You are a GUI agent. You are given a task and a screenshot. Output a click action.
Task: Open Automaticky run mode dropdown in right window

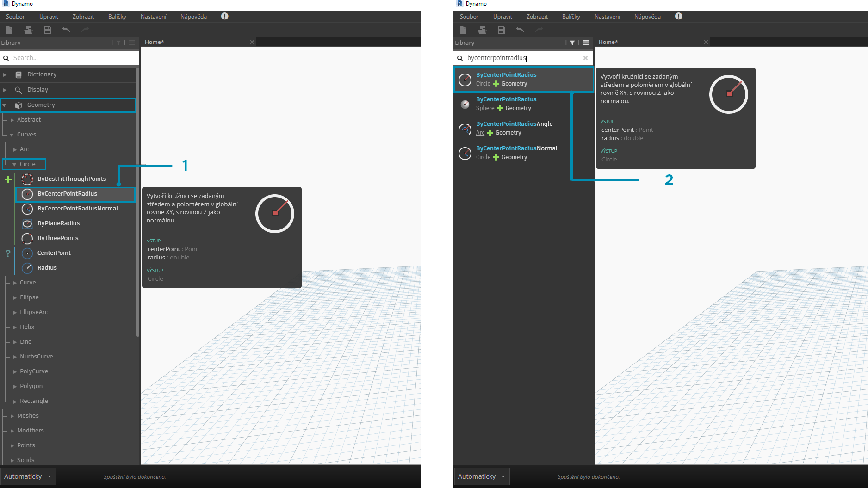[x=482, y=476]
